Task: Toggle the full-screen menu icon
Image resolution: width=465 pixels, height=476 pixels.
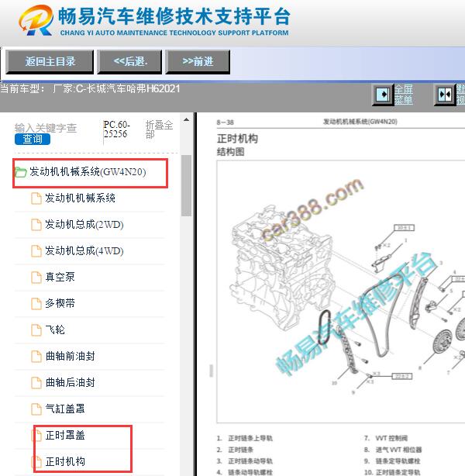Action: (383, 95)
